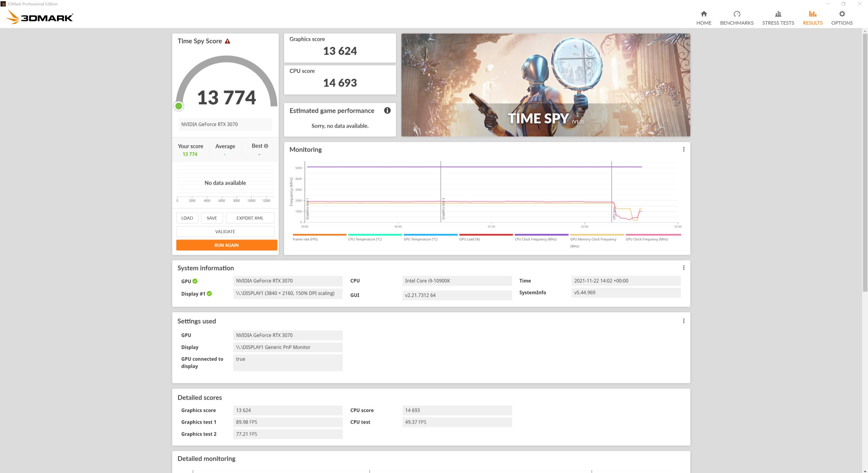This screenshot has height=473, width=868.
Task: Open Monitoring panel three-dot menu
Action: click(x=684, y=150)
